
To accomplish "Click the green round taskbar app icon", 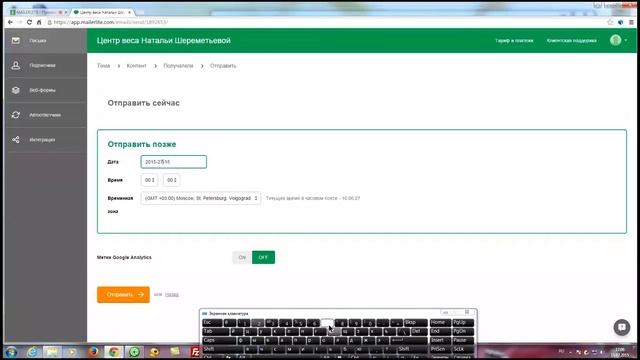I will [134, 352].
